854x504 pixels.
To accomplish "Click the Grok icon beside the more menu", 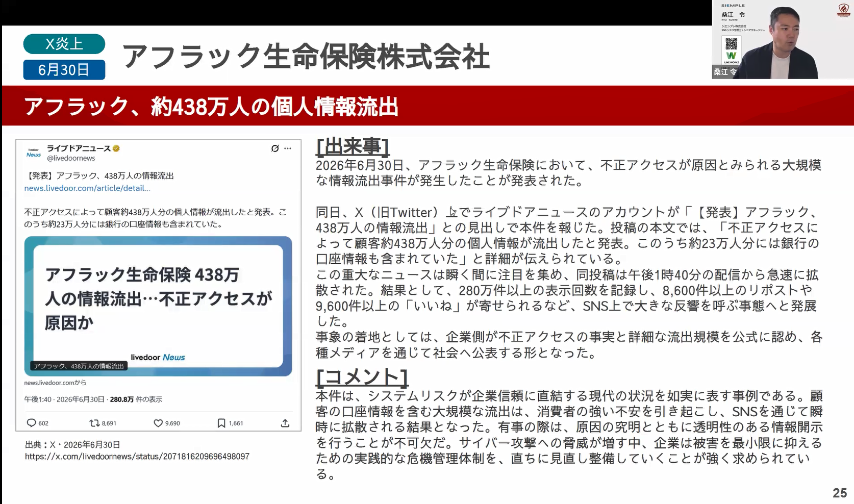I will coord(275,148).
